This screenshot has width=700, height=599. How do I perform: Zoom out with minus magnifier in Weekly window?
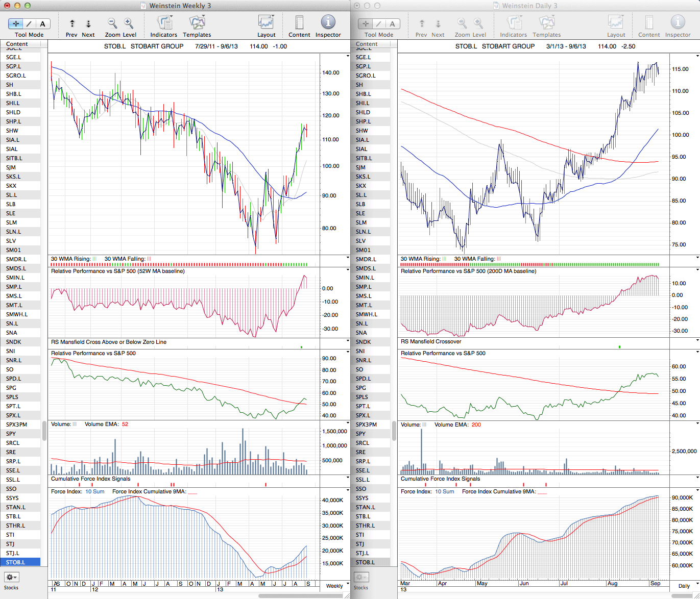point(112,23)
